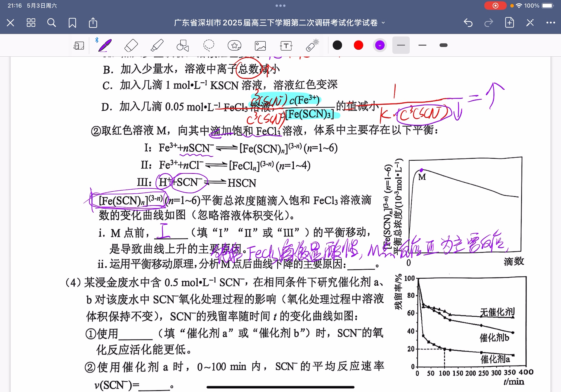561x392 pixels.
Task: Select the Laser pointer tool
Action: tap(312, 46)
